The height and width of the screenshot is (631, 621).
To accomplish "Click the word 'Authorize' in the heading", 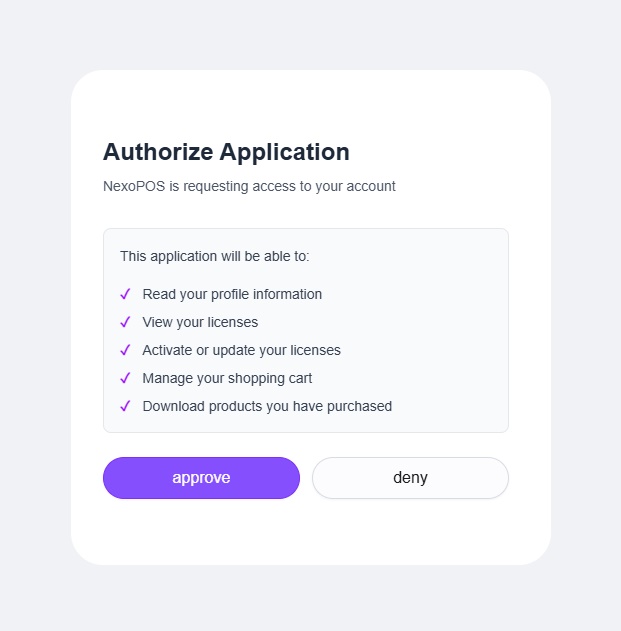I will [x=158, y=152].
